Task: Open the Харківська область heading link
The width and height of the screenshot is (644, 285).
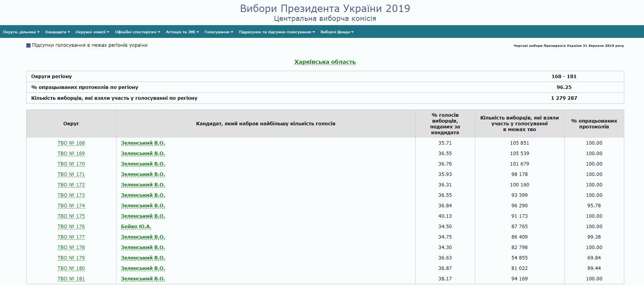Action: pyautogui.click(x=325, y=62)
